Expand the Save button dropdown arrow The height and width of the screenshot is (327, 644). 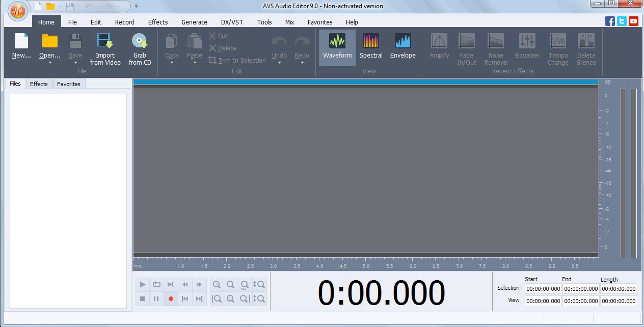pos(75,63)
